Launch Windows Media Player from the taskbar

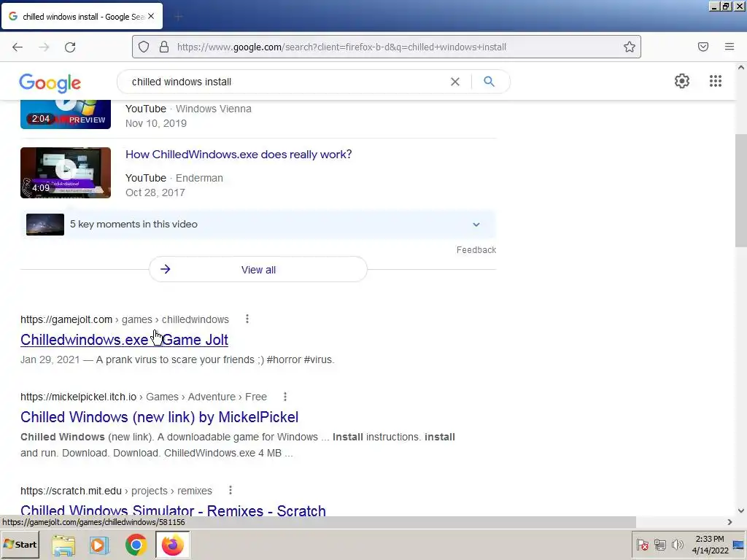click(99, 545)
